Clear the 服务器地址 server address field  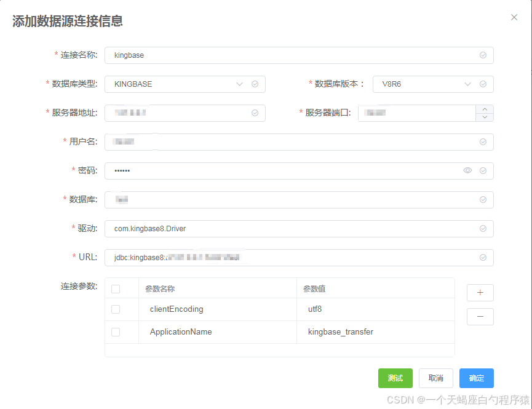255,113
